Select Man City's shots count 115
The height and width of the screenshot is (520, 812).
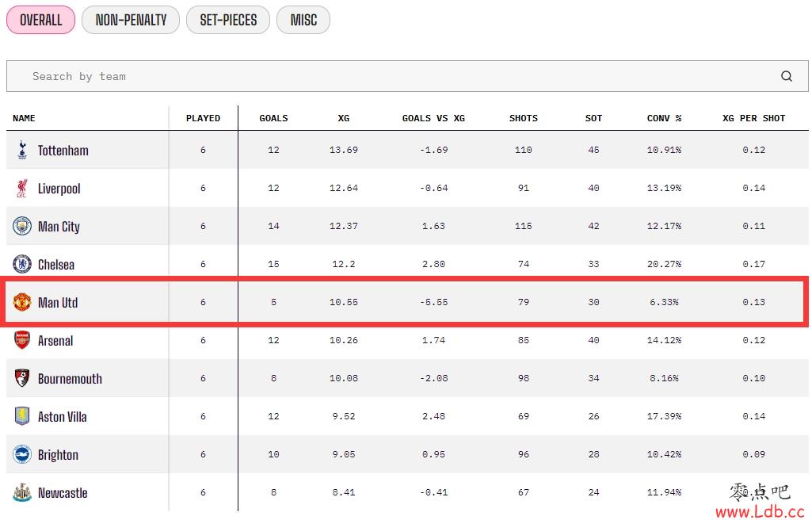523,227
